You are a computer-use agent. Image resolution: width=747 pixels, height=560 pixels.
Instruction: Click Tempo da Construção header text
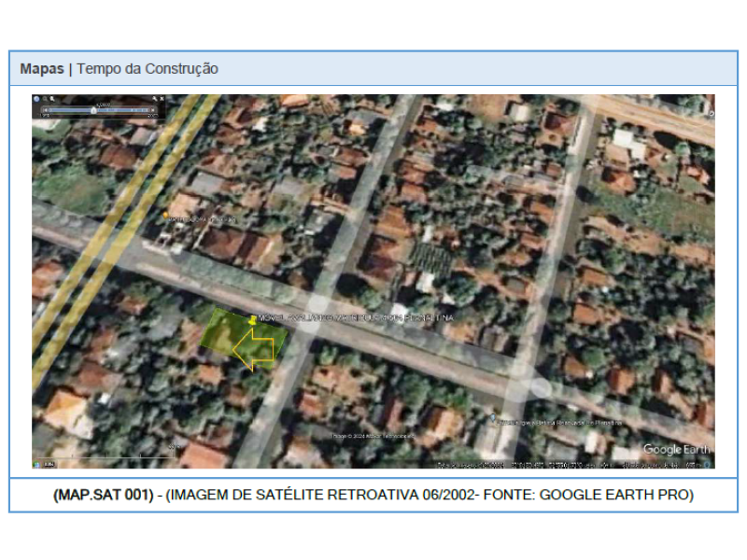pos(148,69)
